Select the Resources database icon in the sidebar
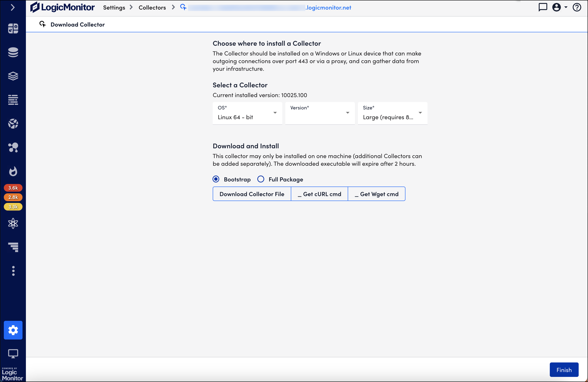The height and width of the screenshot is (382, 588). [x=13, y=52]
